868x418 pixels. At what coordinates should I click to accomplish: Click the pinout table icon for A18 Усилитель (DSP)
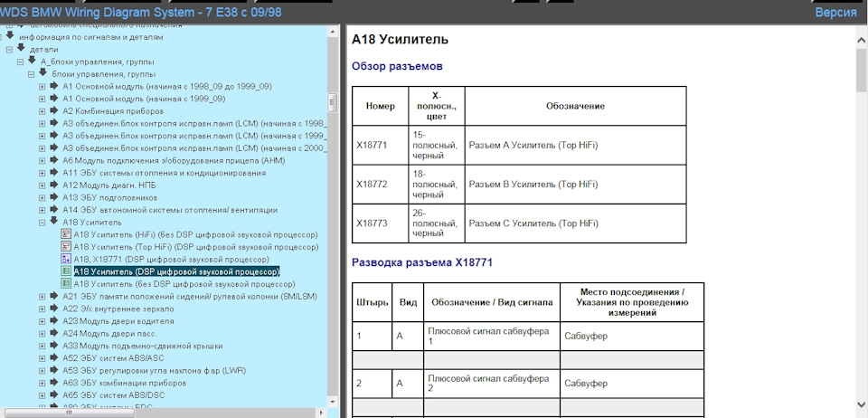65,271
